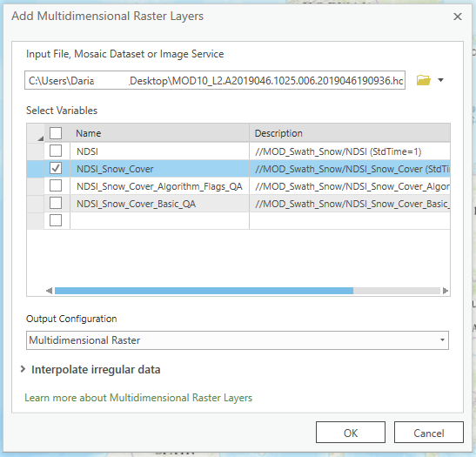This screenshot has width=476, height=457.
Task: Expand the Interpolate irregular data section
Action: pos(23,369)
